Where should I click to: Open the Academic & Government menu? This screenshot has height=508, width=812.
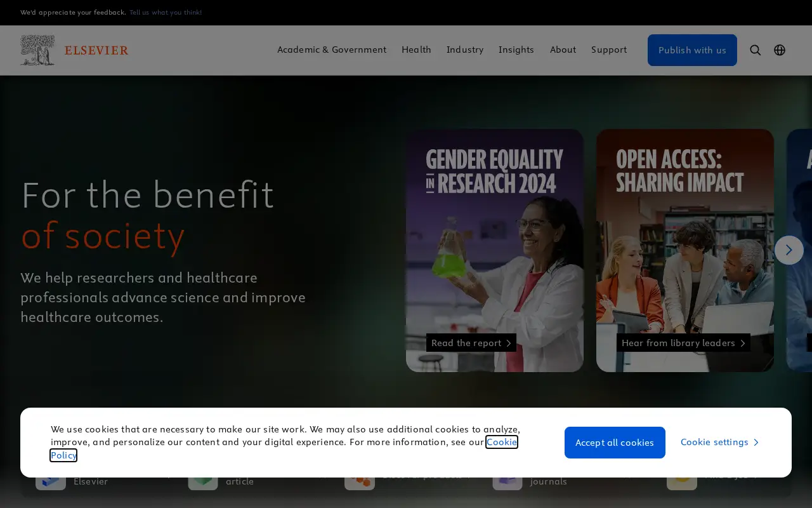(x=332, y=50)
